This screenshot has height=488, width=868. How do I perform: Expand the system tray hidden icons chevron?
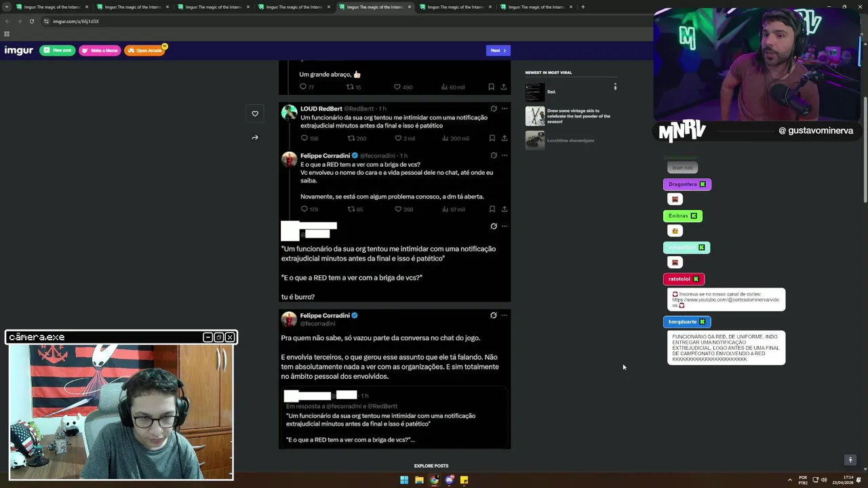[x=789, y=480]
